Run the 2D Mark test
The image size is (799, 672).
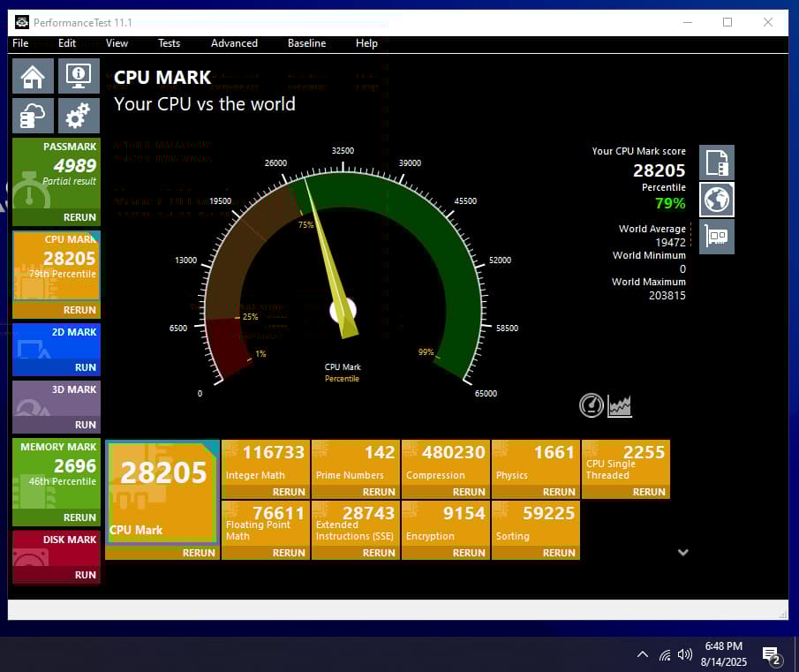pos(86,367)
